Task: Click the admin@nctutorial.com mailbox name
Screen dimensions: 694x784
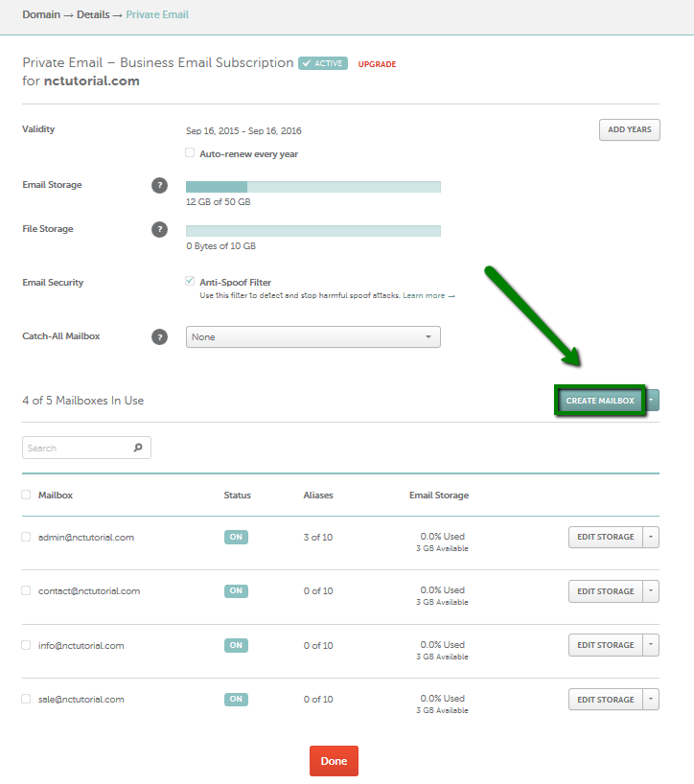Action: coord(86,537)
